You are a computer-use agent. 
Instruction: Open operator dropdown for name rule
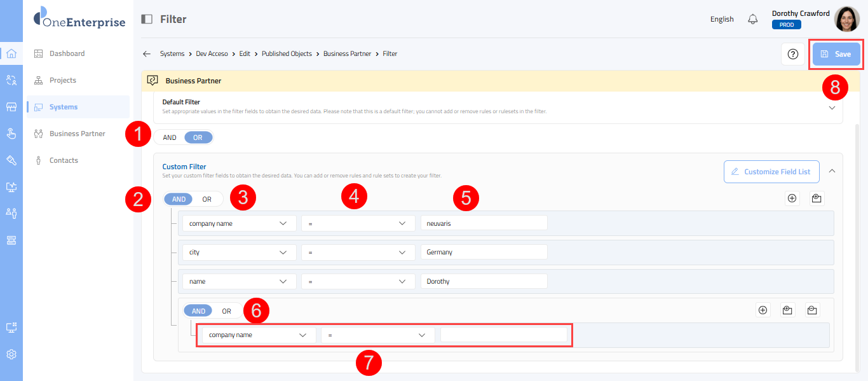[x=358, y=281]
